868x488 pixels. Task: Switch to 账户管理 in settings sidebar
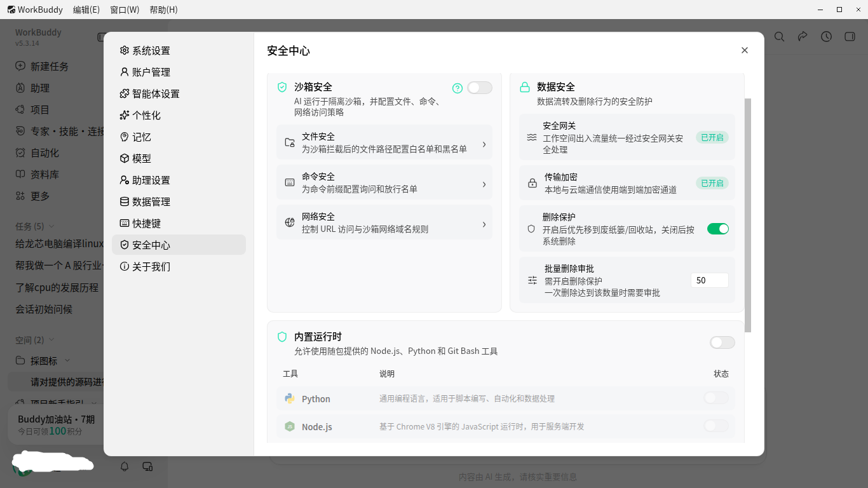click(x=179, y=72)
